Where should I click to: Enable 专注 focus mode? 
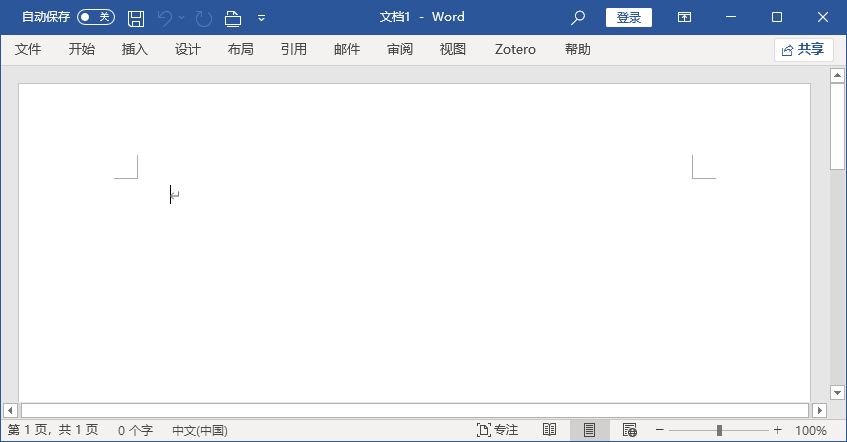click(497, 430)
